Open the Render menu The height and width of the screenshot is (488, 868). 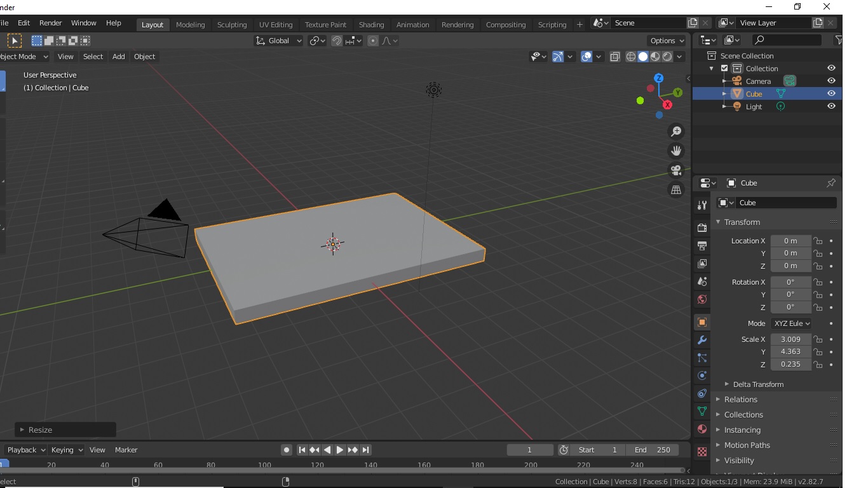coord(51,23)
